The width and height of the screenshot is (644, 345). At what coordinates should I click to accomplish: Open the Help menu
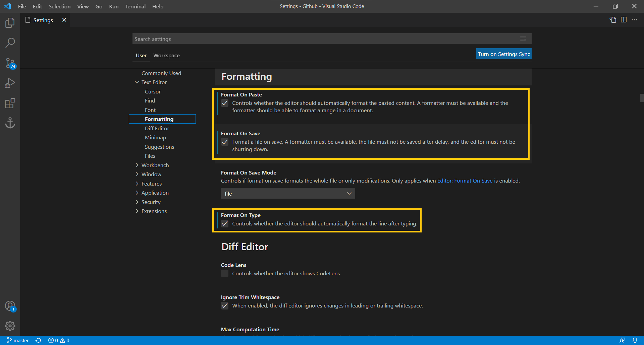158,6
